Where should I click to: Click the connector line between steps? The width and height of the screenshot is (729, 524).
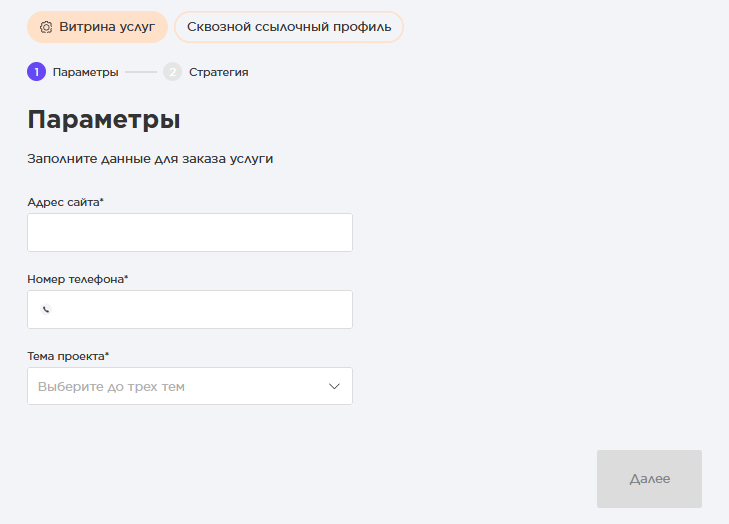(x=141, y=72)
